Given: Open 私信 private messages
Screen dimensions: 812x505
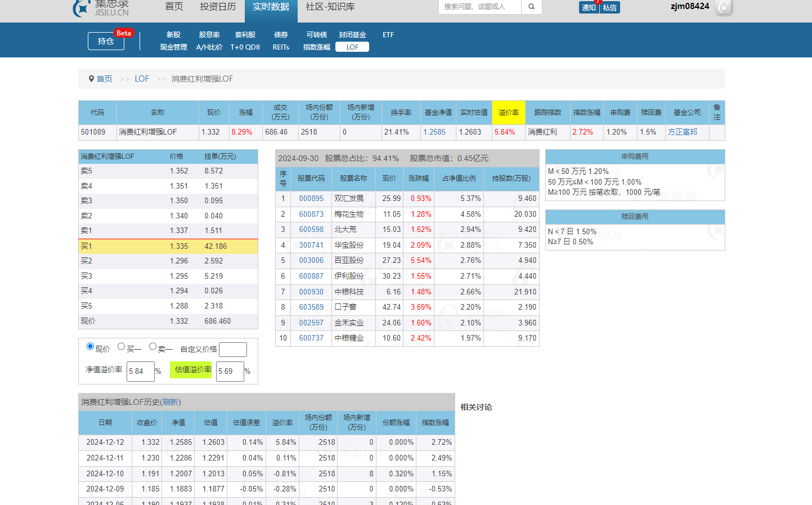Looking at the screenshot, I should coord(609,7).
